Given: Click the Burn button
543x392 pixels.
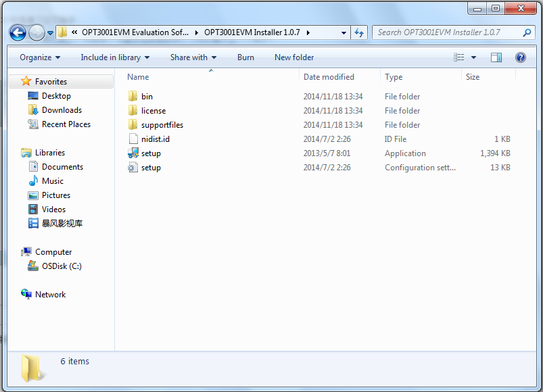Looking at the screenshot, I should [x=245, y=57].
